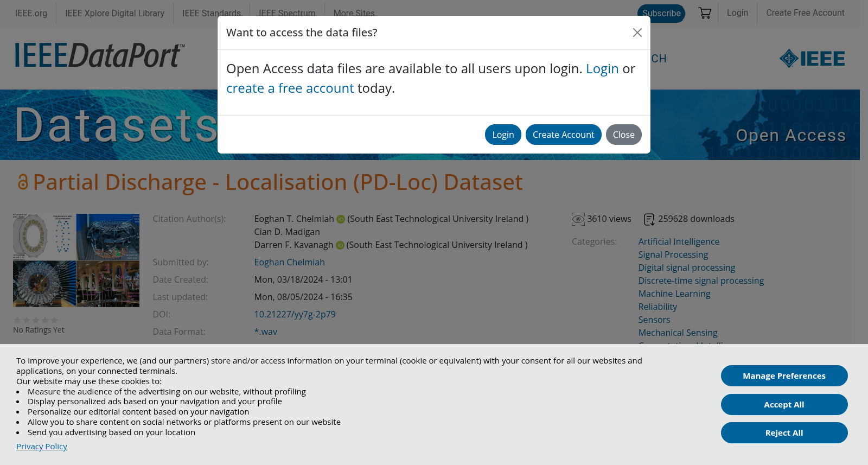Click the *.wav data format link
Viewport: 868px width, 465px height.
coord(265,332)
